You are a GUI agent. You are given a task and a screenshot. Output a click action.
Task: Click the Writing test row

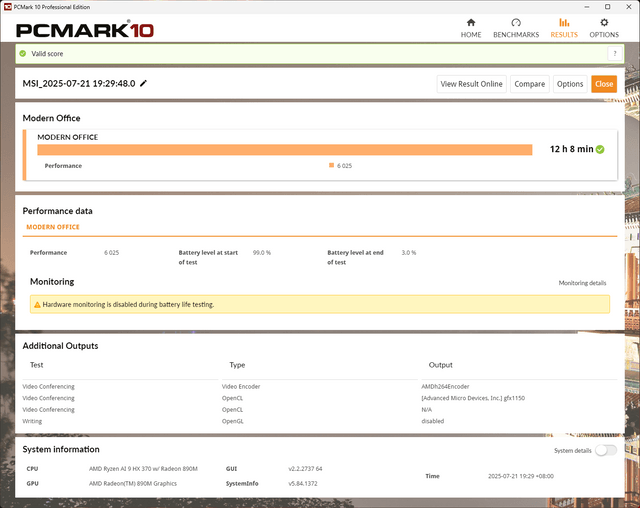click(x=32, y=421)
